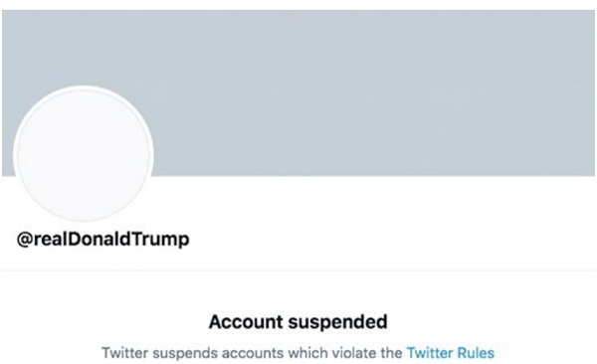
Task: Click the word 'Account' in the bold heading
Action: [x=247, y=322]
